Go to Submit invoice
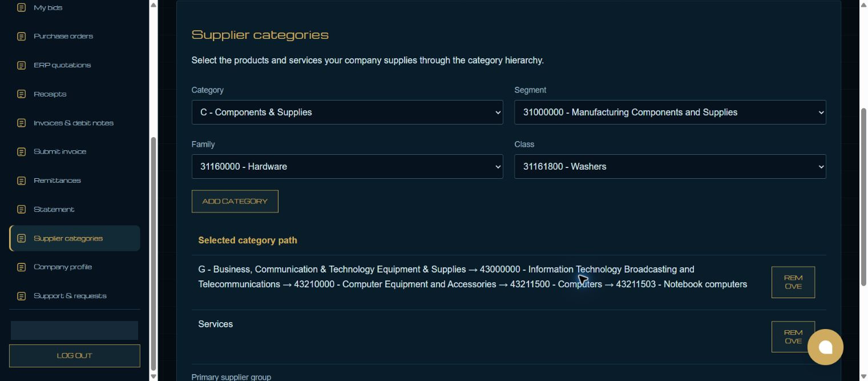The width and height of the screenshot is (868, 381). (74, 151)
